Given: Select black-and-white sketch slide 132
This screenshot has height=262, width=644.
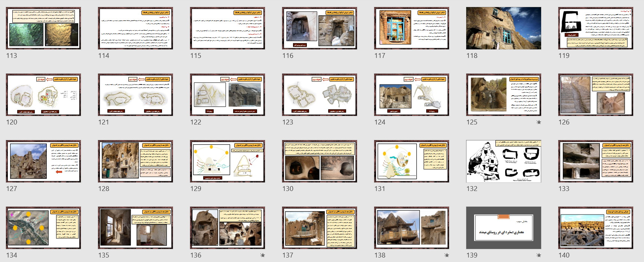Looking at the screenshot, I should click(x=504, y=161).
